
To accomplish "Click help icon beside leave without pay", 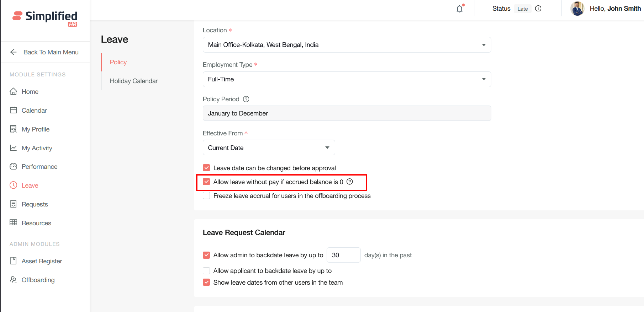I will (350, 182).
